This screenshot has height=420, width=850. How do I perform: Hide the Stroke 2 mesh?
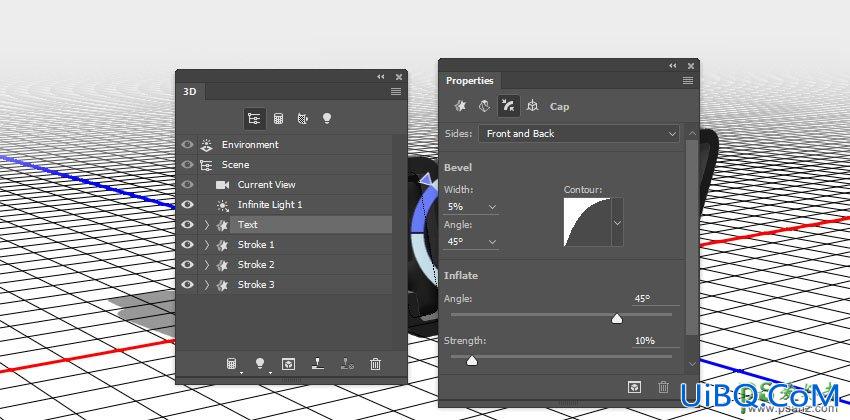pyautogui.click(x=187, y=264)
